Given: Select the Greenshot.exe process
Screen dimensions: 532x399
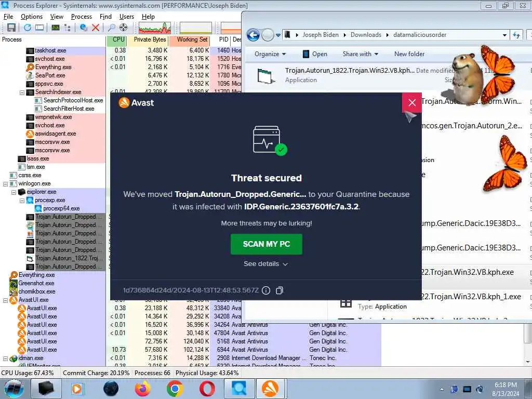Looking at the screenshot, I should click(x=36, y=283).
